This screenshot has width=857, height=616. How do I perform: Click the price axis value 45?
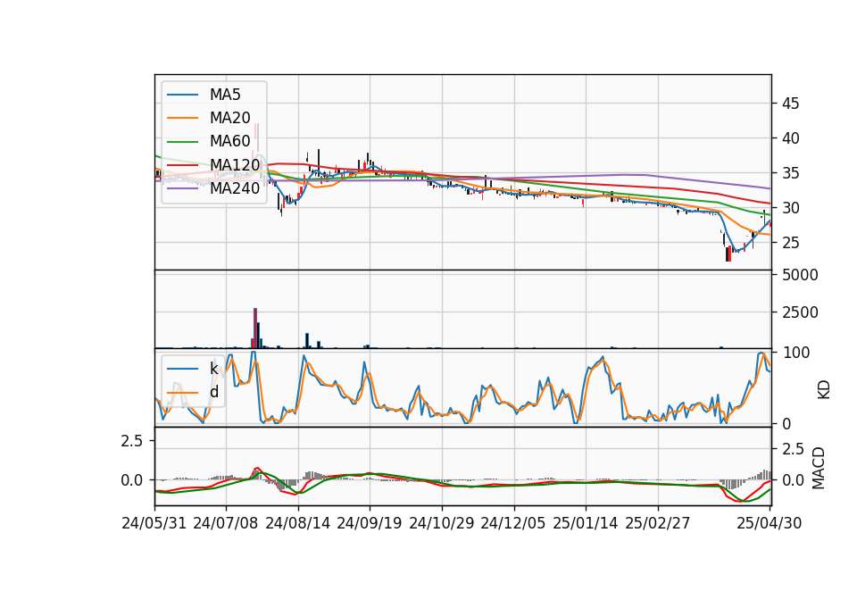[x=790, y=104]
